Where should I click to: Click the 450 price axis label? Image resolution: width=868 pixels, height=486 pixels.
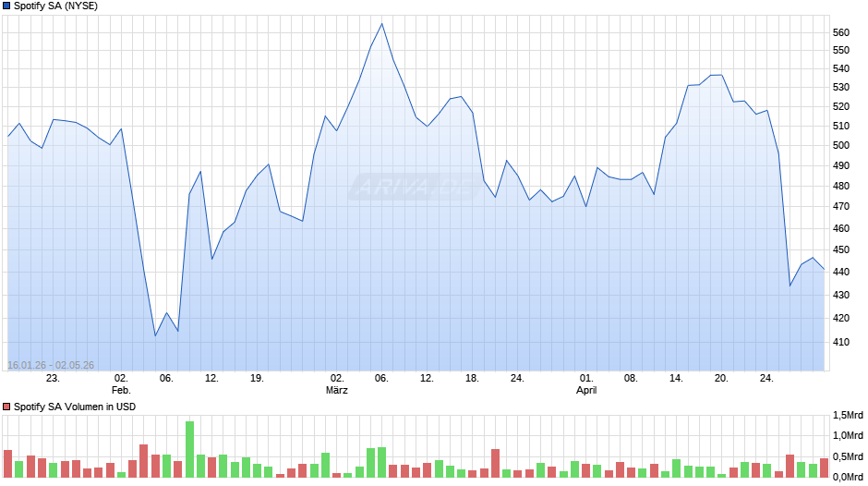(841, 249)
